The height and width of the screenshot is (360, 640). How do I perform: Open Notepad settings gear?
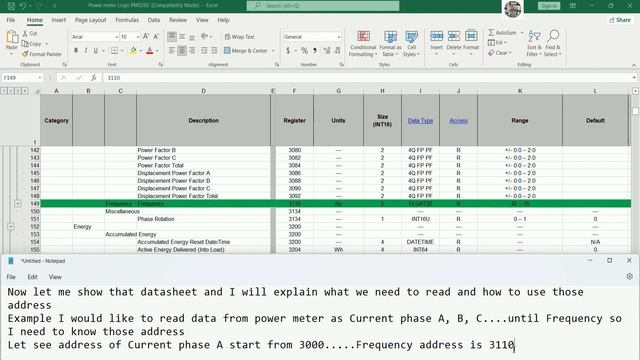629,276
